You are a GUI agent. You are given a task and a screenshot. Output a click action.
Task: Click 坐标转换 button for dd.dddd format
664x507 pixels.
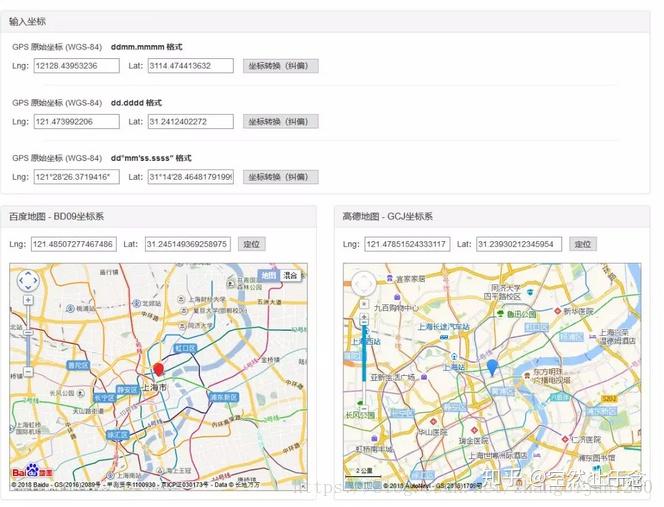[x=281, y=122]
